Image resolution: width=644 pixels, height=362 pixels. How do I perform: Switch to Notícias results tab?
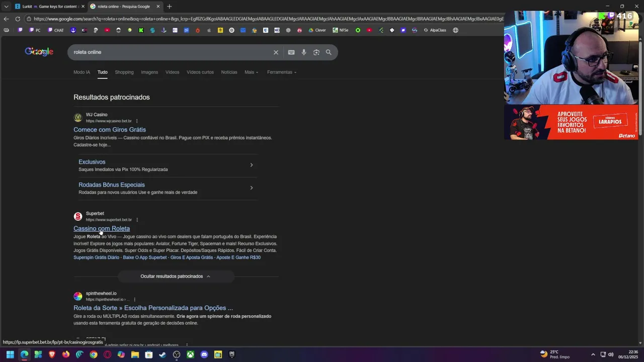pyautogui.click(x=229, y=72)
